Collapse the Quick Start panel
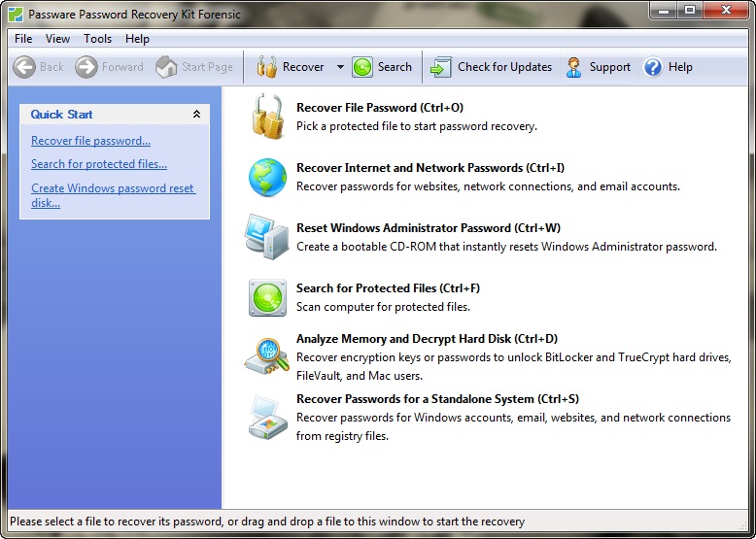Image resolution: width=756 pixels, height=539 pixels. [196, 115]
